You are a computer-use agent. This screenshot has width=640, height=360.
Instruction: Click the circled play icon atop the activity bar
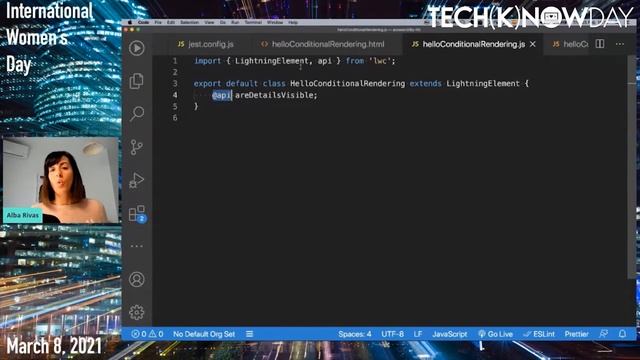pos(137,48)
